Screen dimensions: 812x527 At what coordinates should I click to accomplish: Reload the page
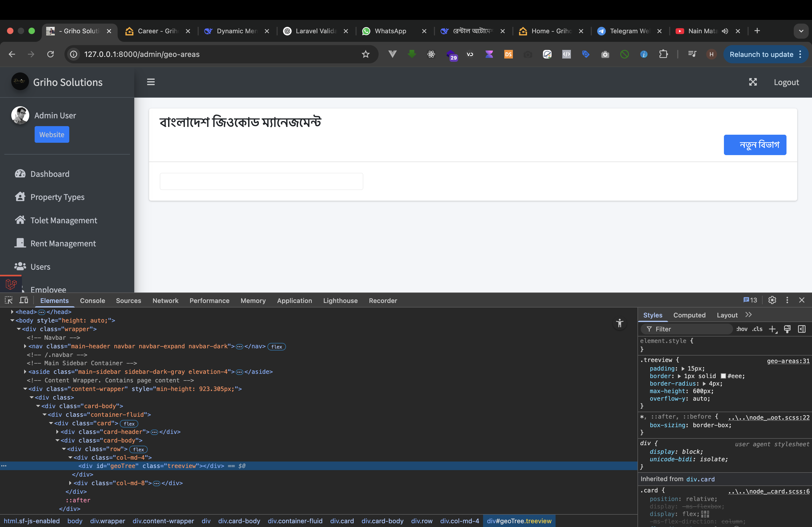click(50, 54)
